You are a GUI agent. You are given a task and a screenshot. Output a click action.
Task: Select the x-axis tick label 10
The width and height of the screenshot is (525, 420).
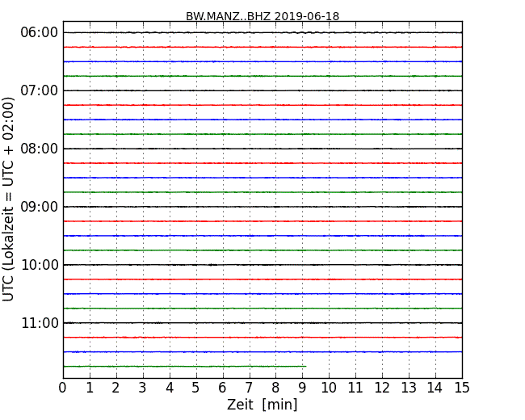click(329, 388)
